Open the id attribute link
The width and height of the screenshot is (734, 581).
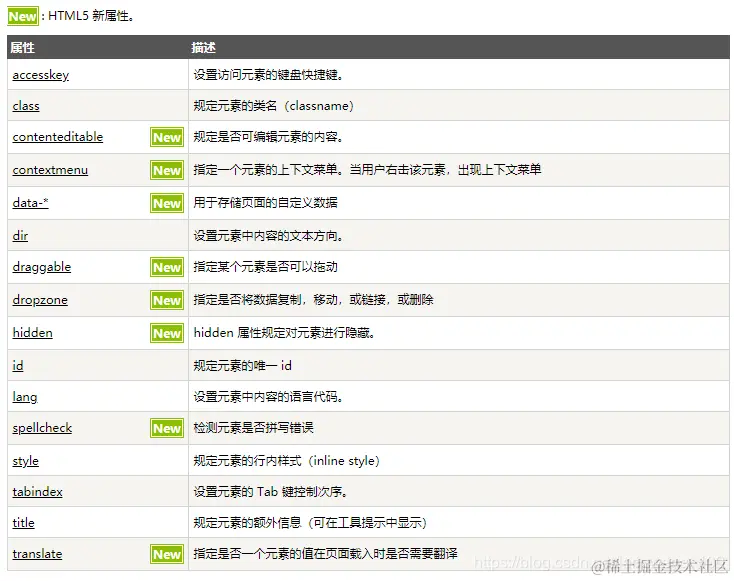(18, 366)
